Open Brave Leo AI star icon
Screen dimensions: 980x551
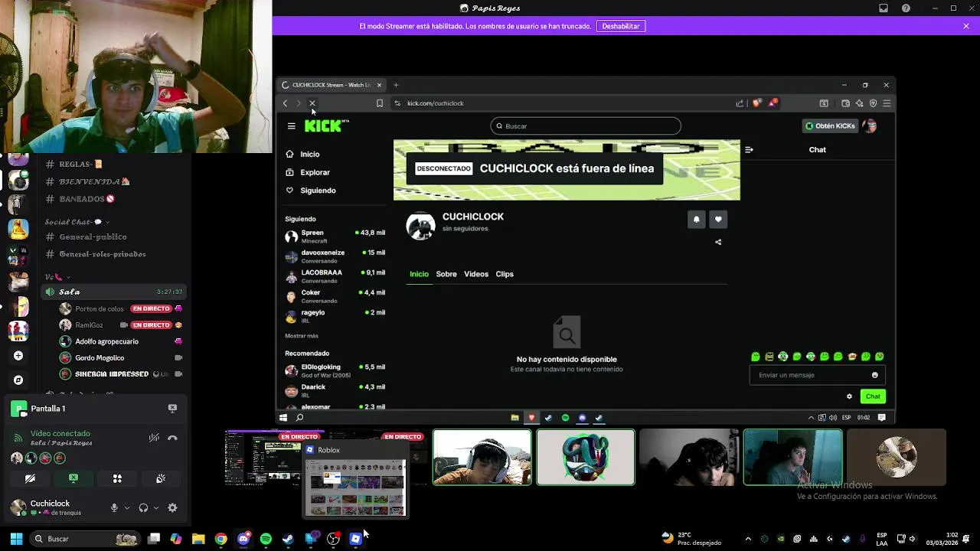[859, 103]
